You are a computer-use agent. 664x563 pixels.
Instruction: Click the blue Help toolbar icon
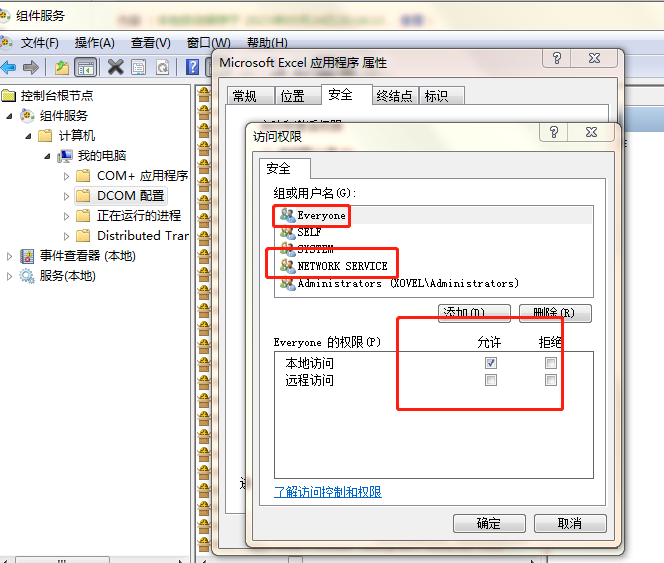click(x=193, y=67)
